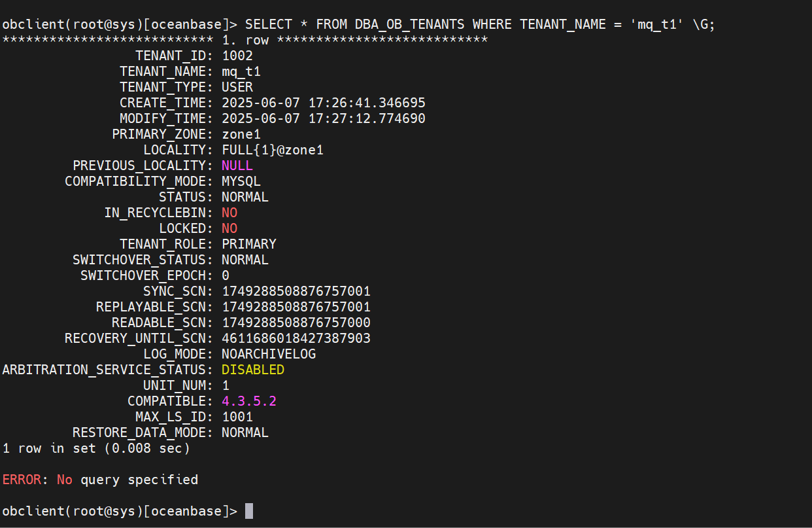Click the COMPATIBILITY_MODE value MYSQL
The width and height of the screenshot is (812, 528).
tap(241, 181)
